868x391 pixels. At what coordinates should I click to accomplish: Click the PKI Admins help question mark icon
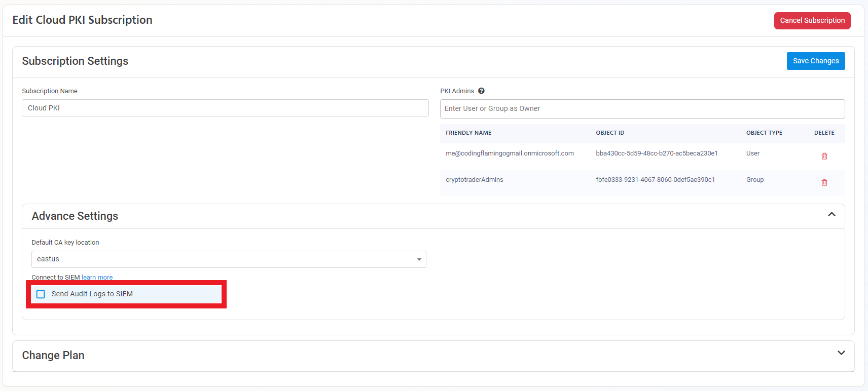(481, 91)
